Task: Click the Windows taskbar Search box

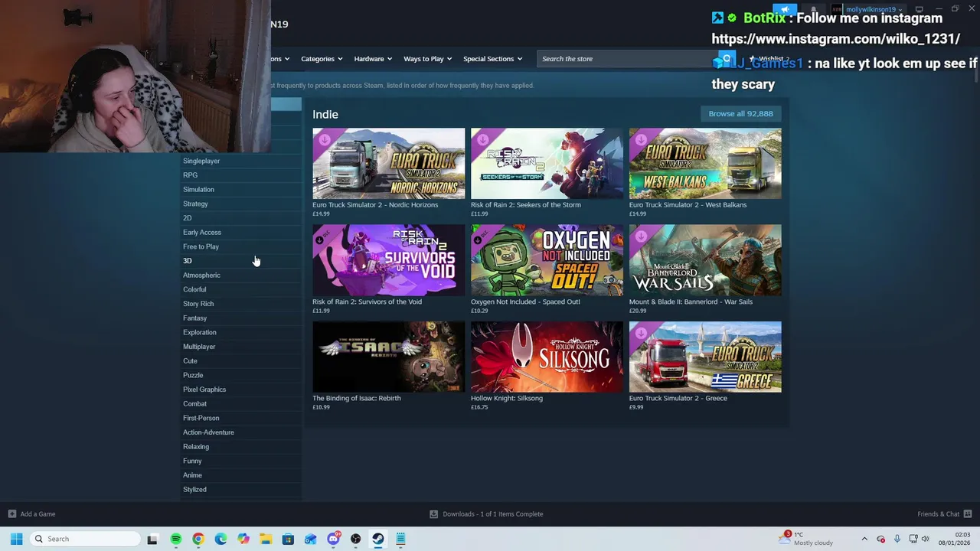Action: pos(85,539)
